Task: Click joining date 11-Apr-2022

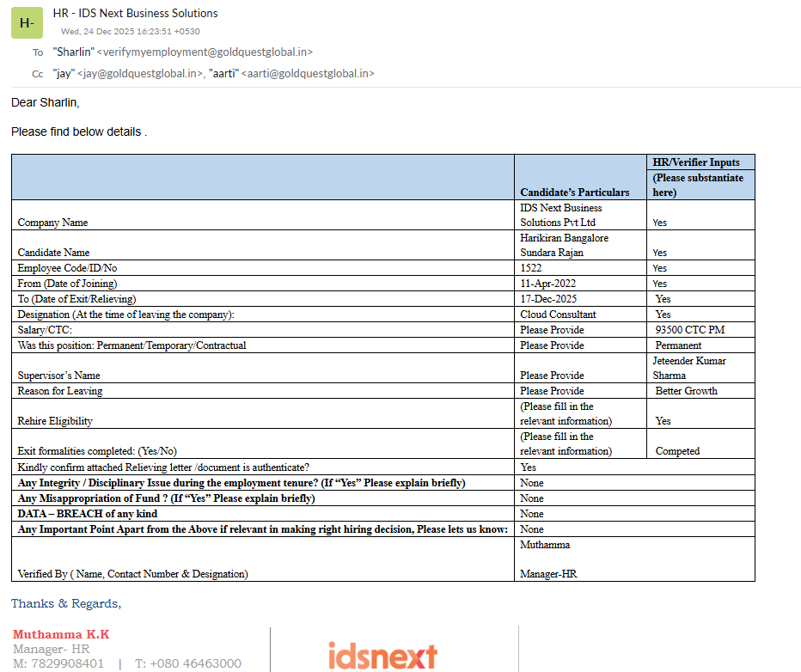Action: [548, 284]
